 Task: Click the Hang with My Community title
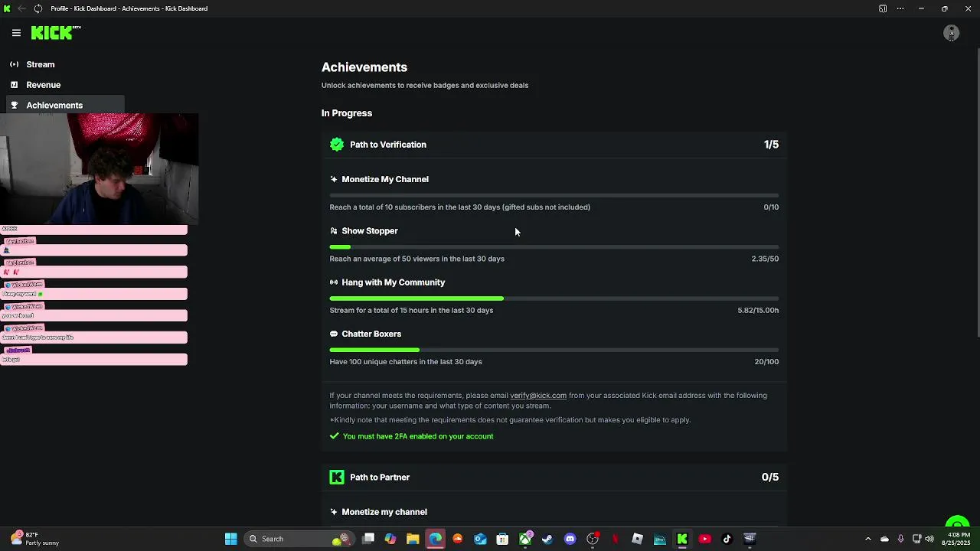tap(394, 282)
